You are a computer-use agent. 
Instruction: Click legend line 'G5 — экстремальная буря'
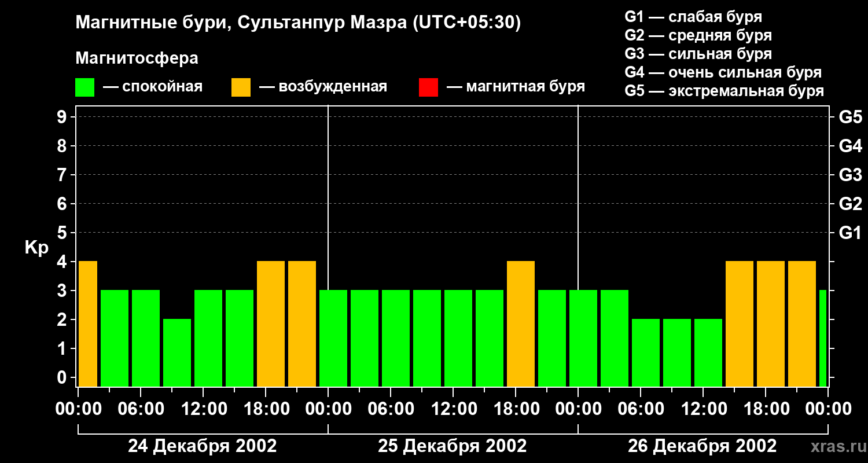[724, 91]
